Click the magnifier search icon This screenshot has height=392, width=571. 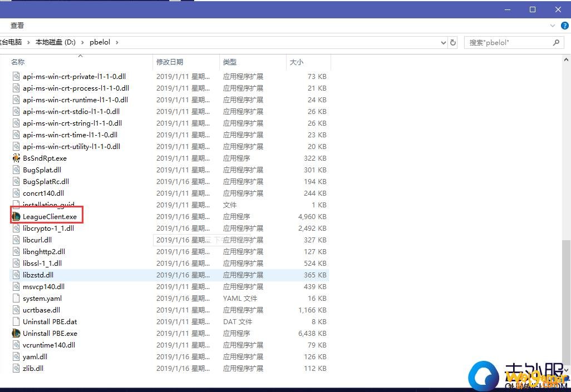556,43
